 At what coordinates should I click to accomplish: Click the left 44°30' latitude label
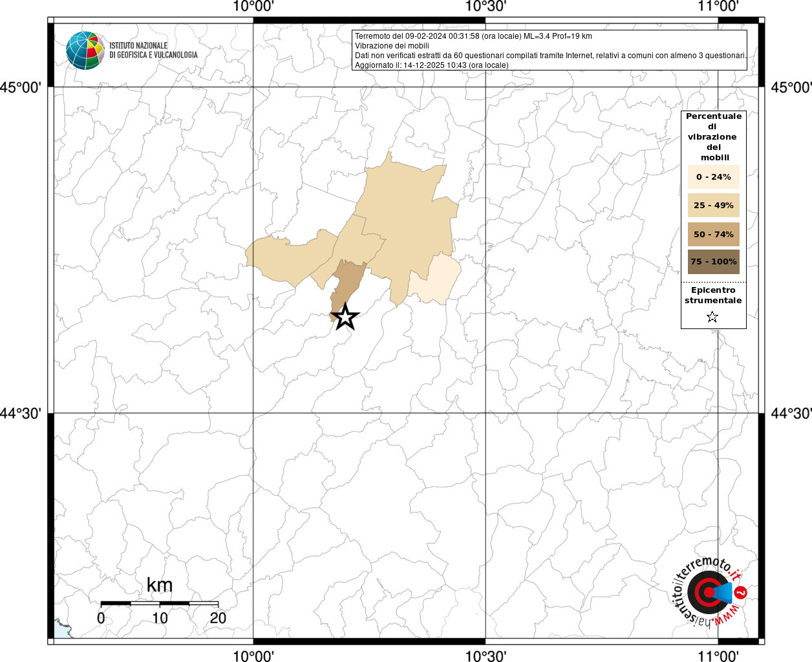[21, 413]
